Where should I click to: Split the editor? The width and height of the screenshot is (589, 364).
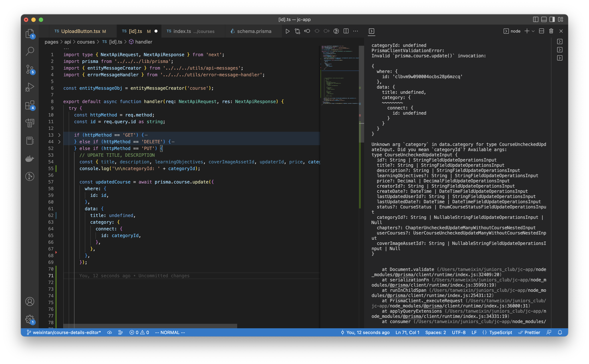tap(346, 31)
